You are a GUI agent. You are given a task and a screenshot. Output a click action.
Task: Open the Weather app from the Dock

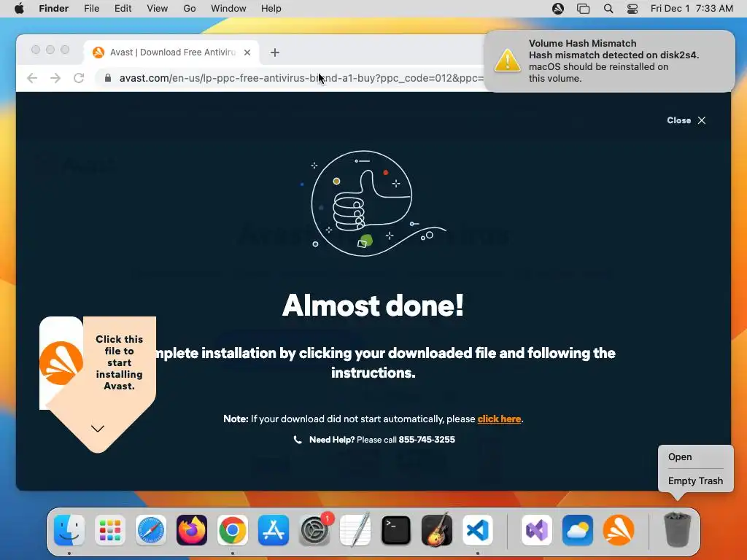(578, 530)
